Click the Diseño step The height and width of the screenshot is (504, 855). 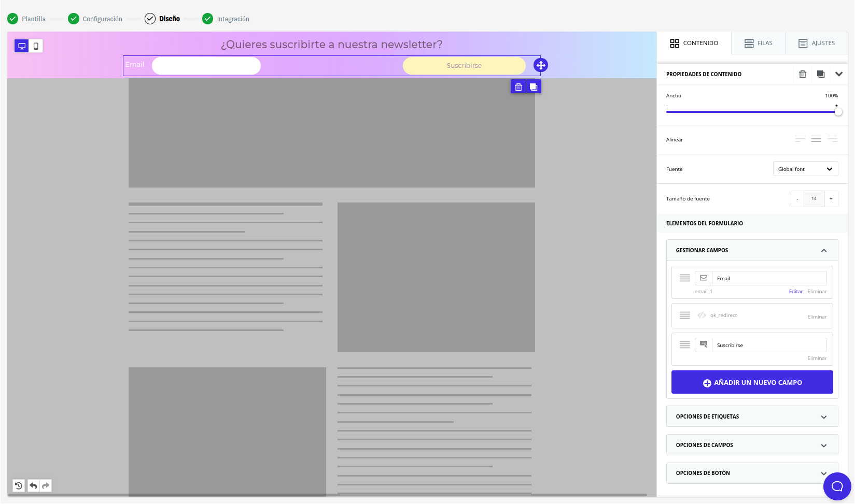point(162,19)
